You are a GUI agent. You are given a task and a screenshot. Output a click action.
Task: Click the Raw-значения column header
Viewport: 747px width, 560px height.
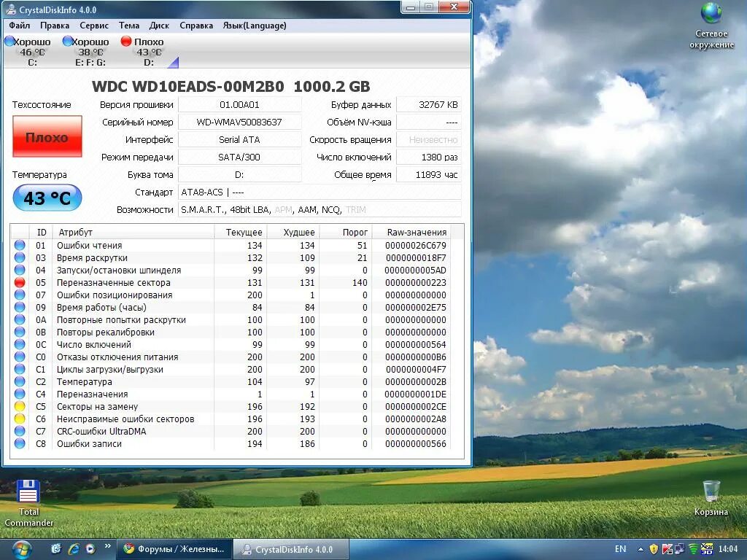point(411,233)
